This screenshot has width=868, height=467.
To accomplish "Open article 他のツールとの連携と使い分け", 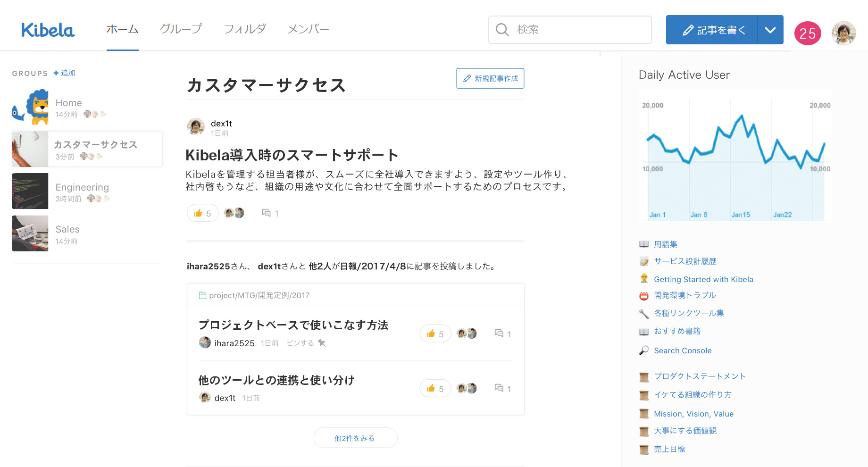I will click(276, 380).
